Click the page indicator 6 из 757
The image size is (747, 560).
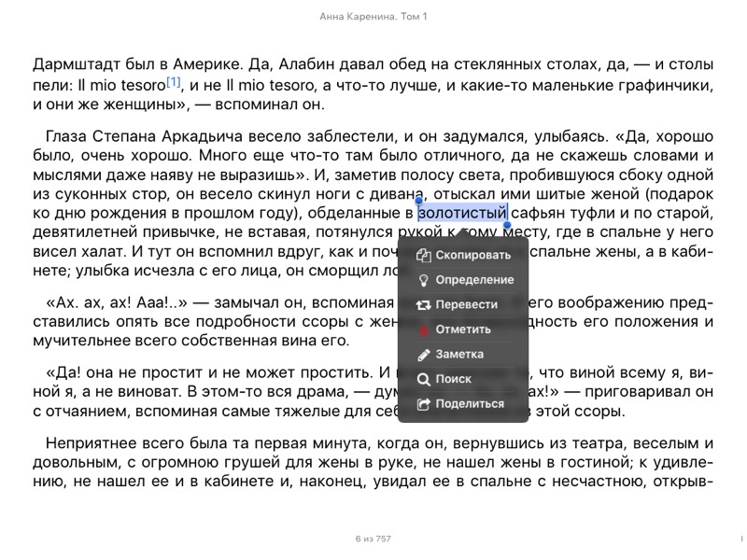[373, 539]
